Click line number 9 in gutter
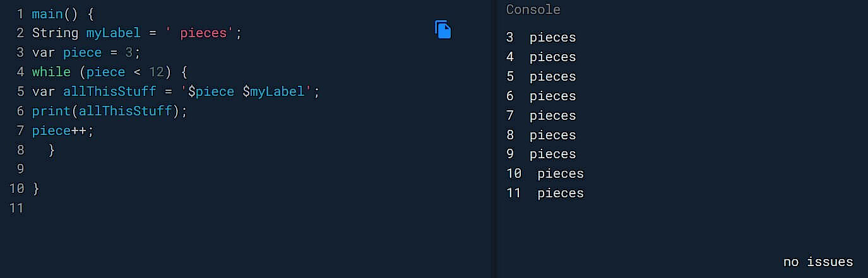 (x=20, y=169)
